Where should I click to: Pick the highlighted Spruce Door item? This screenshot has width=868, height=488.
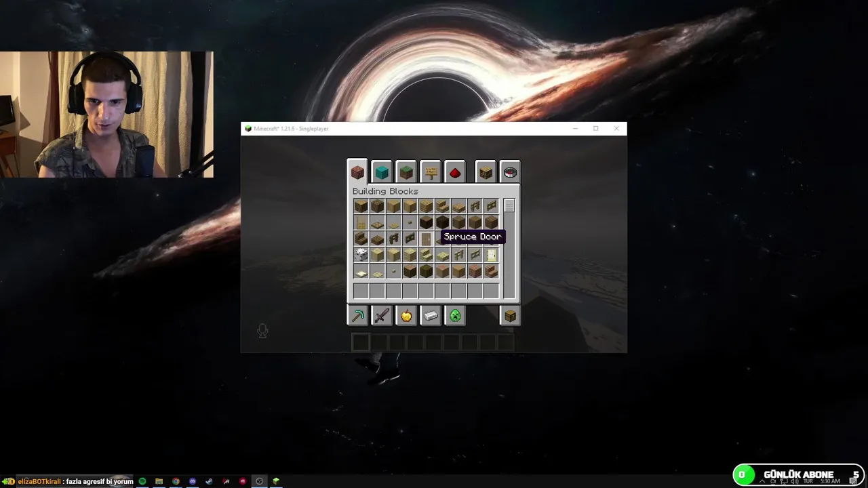coord(426,239)
